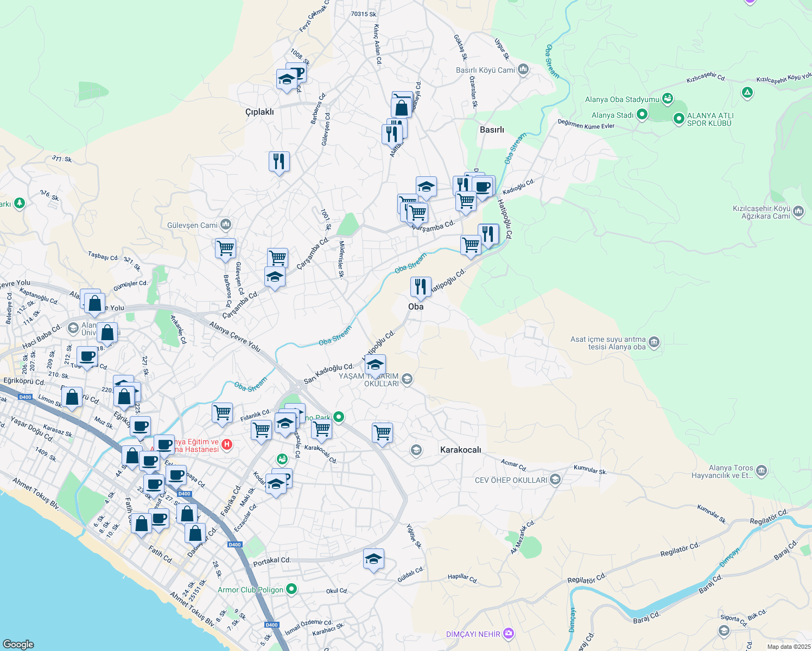Image resolution: width=812 pixels, height=651 pixels.
Task: Open the shopping cart marker on Fidanlık Cd.
Action: tap(223, 413)
